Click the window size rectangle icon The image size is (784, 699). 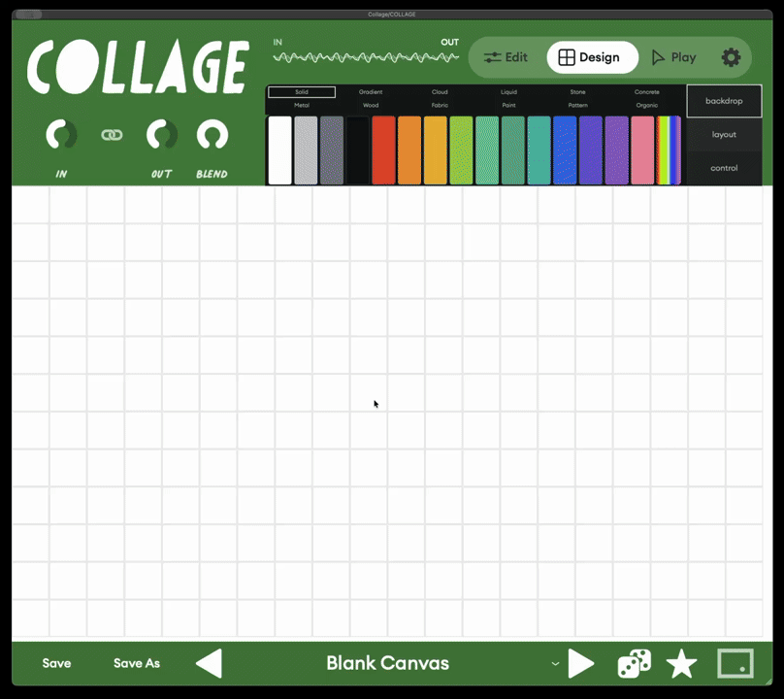735,663
